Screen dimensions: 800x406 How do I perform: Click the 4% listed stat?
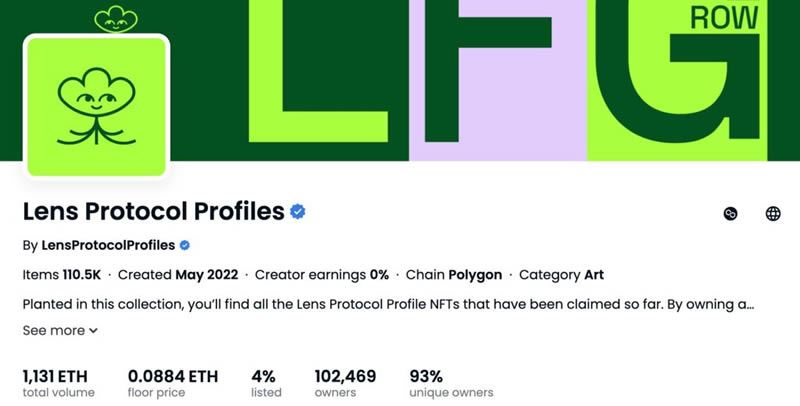pyautogui.click(x=266, y=383)
